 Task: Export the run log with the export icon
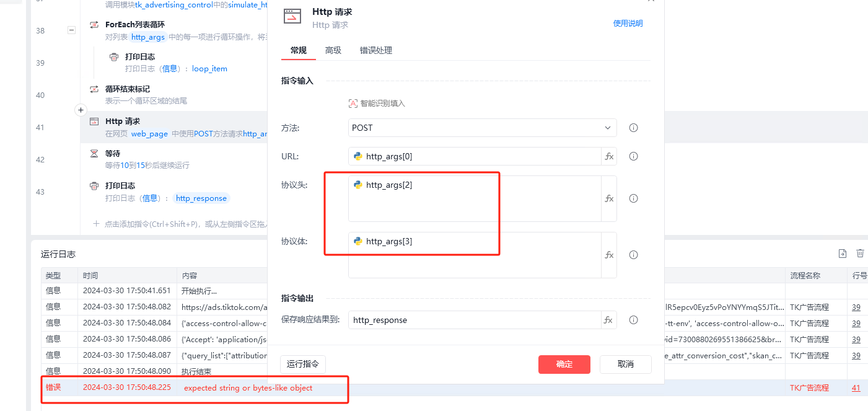(843, 253)
